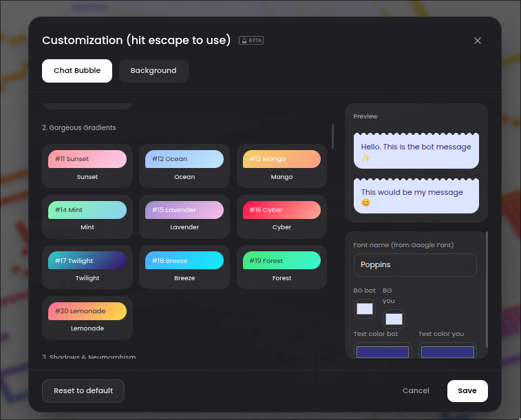Select the #12 Ocean gradient preset
This screenshot has height=420, width=521.
point(184,166)
